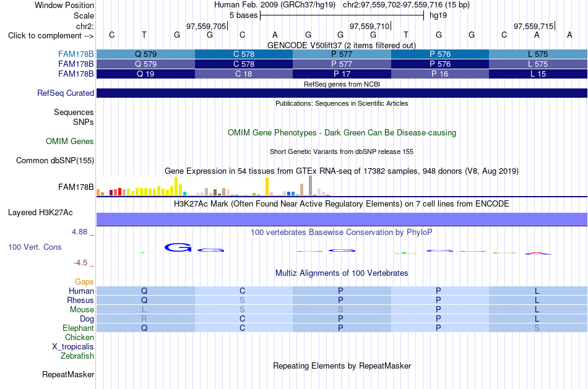Click '100 vertebrates Basewise Conservation by PhyloP' title
The height and width of the screenshot is (389, 588).
tap(342, 233)
